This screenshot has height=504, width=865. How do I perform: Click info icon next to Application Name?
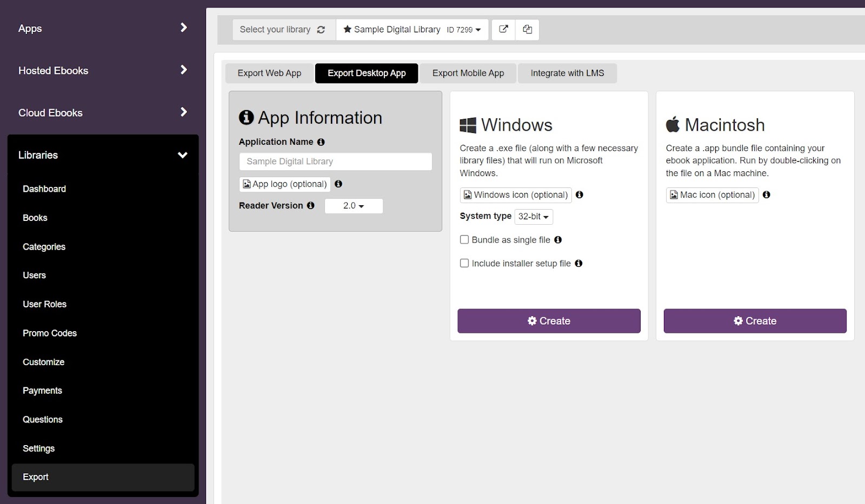pos(321,142)
